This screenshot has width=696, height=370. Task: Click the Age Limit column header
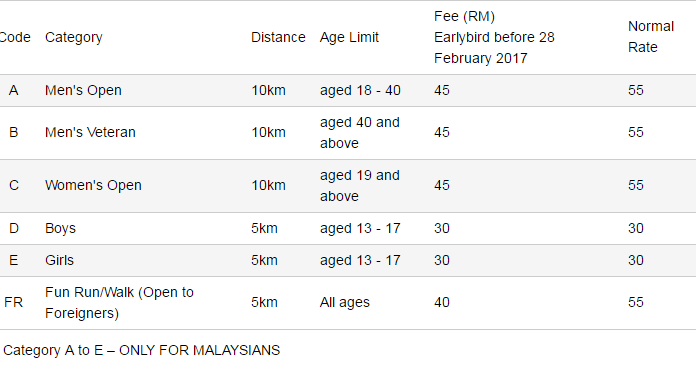click(x=349, y=37)
